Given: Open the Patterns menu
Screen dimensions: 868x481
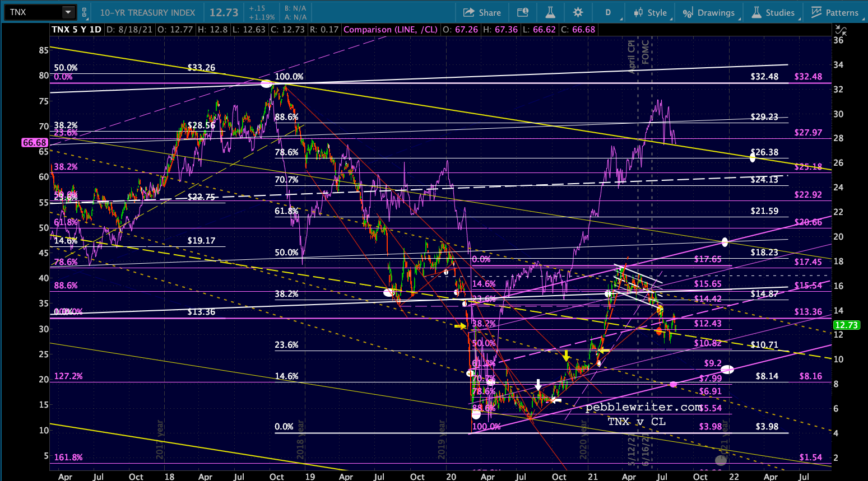Looking at the screenshot, I should click(835, 12).
